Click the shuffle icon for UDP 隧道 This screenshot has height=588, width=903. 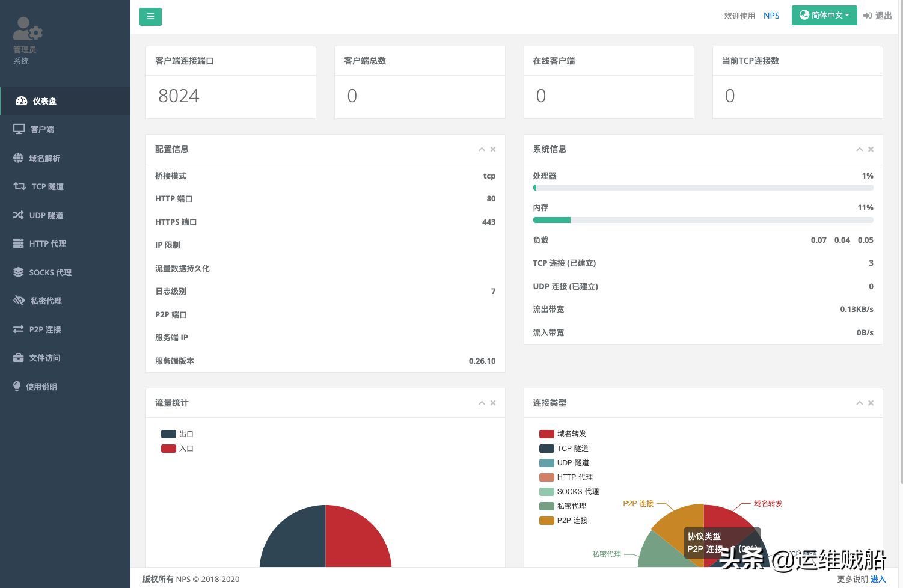19,215
